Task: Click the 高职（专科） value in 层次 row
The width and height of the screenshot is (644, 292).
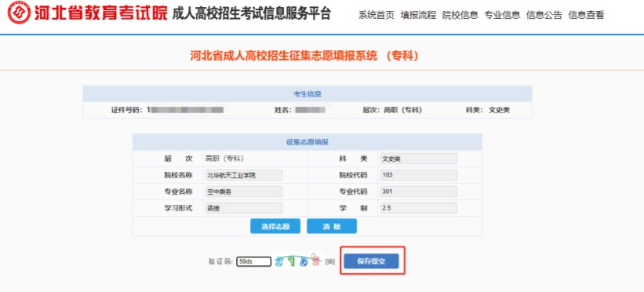Action: pyautogui.click(x=224, y=159)
